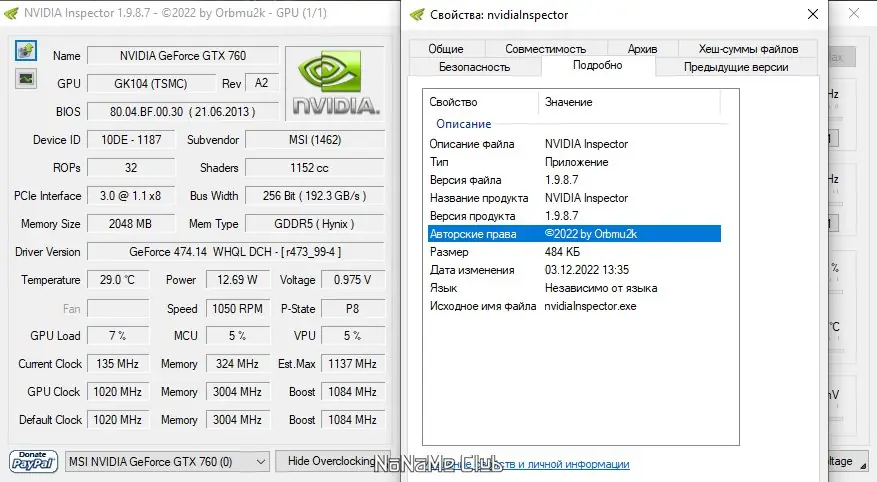Open the MSI NVIDIA GeForce GTX 760 dropdown

[167, 461]
